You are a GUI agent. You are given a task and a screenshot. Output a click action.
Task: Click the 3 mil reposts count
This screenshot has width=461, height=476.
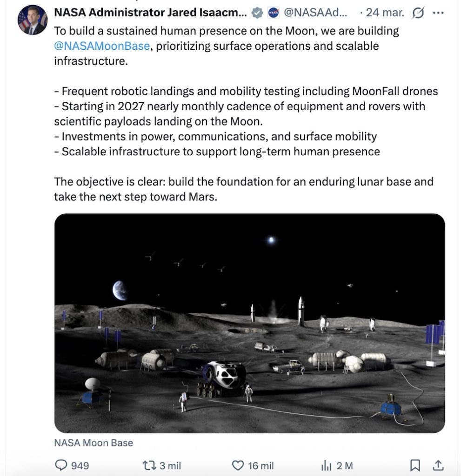pos(170,465)
